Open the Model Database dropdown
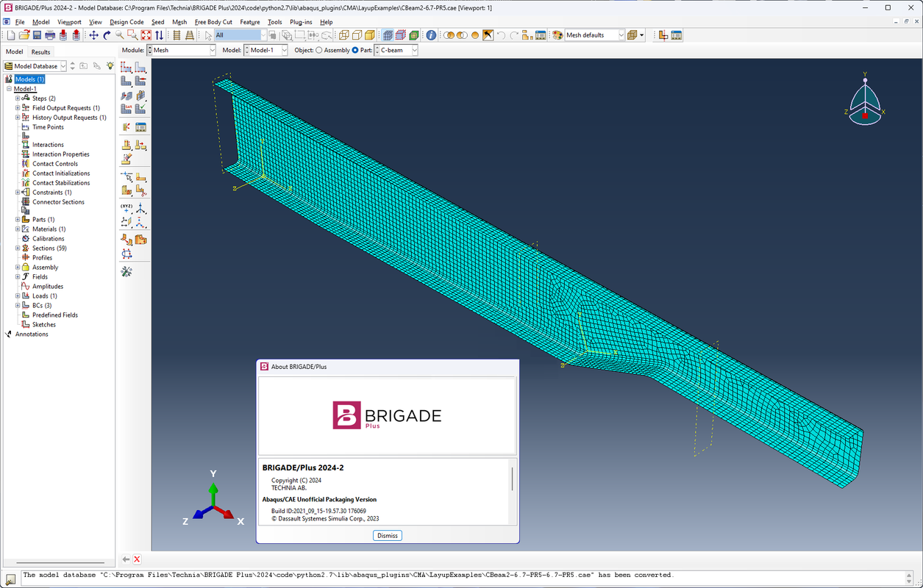Viewport: 923px width, 588px height. (x=35, y=66)
